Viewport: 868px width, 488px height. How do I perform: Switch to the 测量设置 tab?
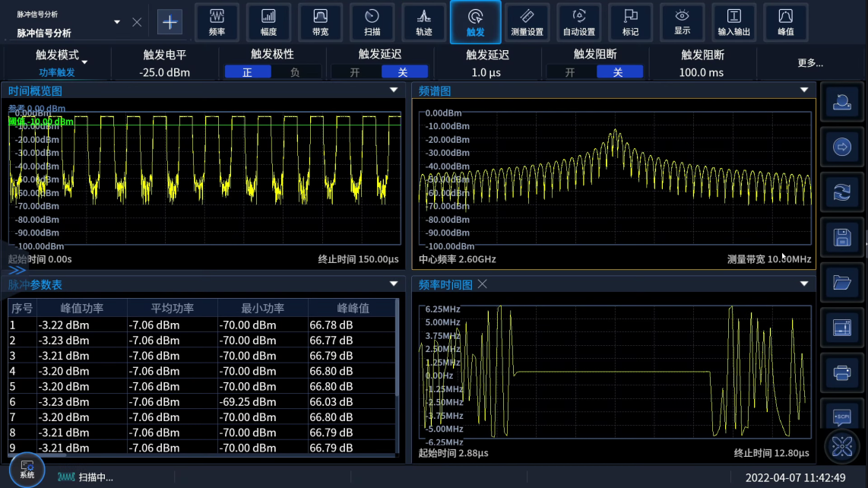coord(527,22)
